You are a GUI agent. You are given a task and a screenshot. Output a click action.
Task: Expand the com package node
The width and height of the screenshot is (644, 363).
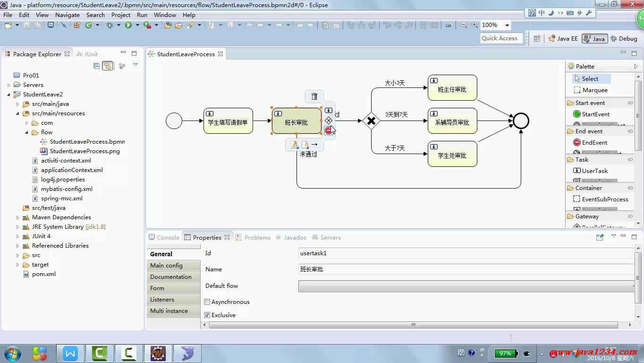tap(26, 123)
